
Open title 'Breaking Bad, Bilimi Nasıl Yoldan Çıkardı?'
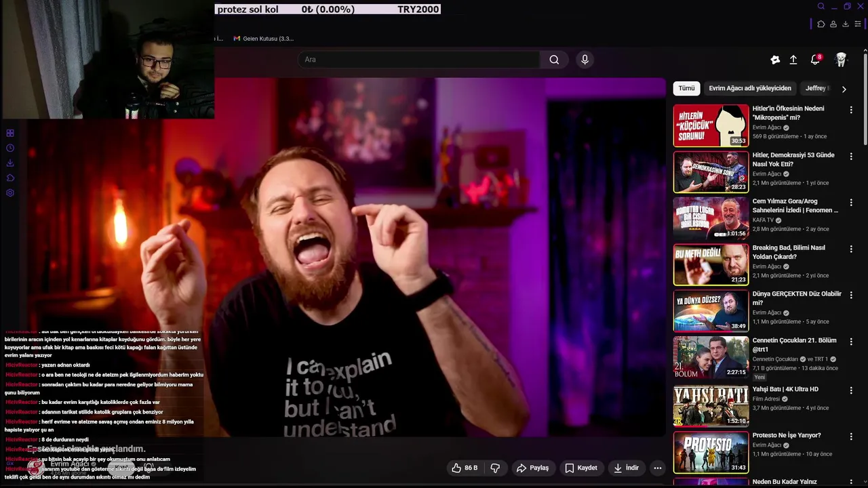(x=789, y=252)
